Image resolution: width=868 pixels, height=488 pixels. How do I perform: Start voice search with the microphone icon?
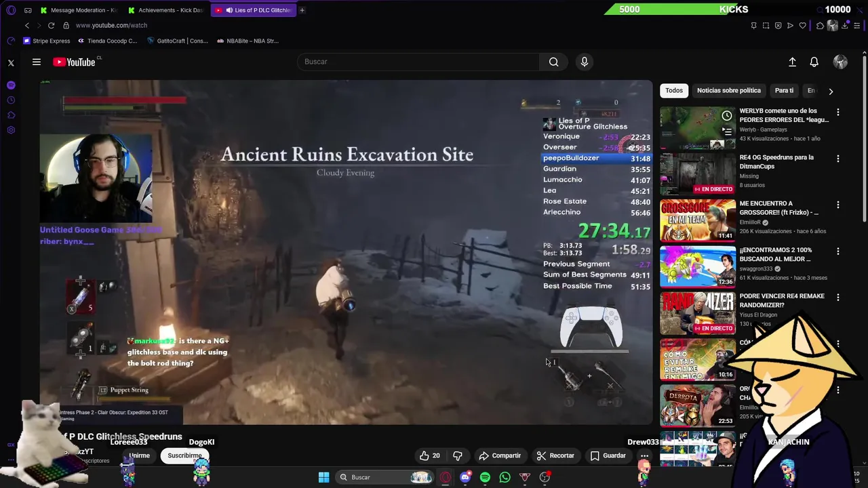[585, 62]
